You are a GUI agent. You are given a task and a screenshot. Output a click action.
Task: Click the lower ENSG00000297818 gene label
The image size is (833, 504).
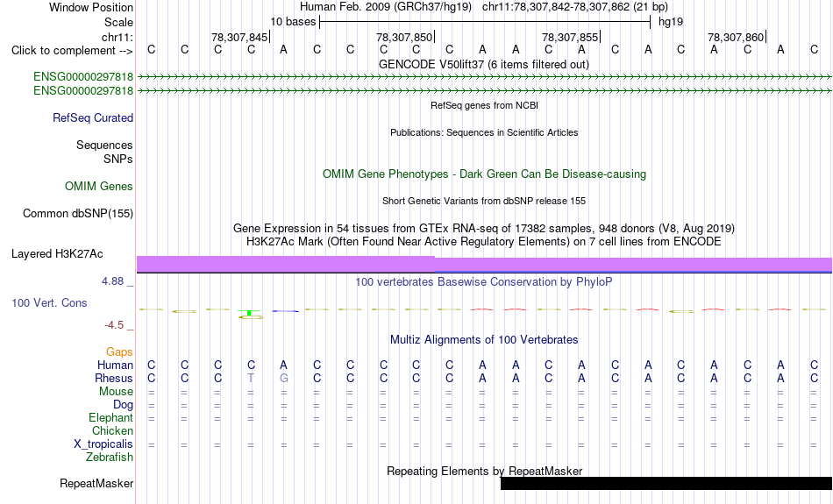(x=83, y=91)
